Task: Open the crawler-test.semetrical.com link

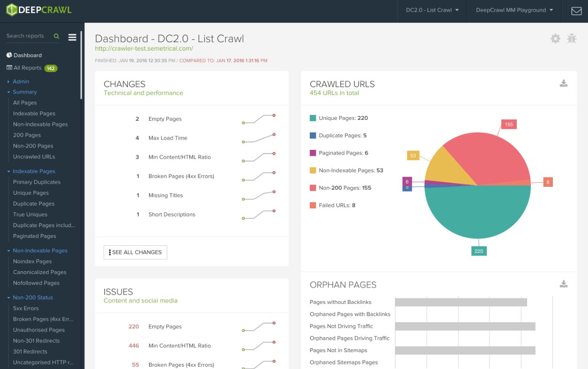Action: click(144, 48)
